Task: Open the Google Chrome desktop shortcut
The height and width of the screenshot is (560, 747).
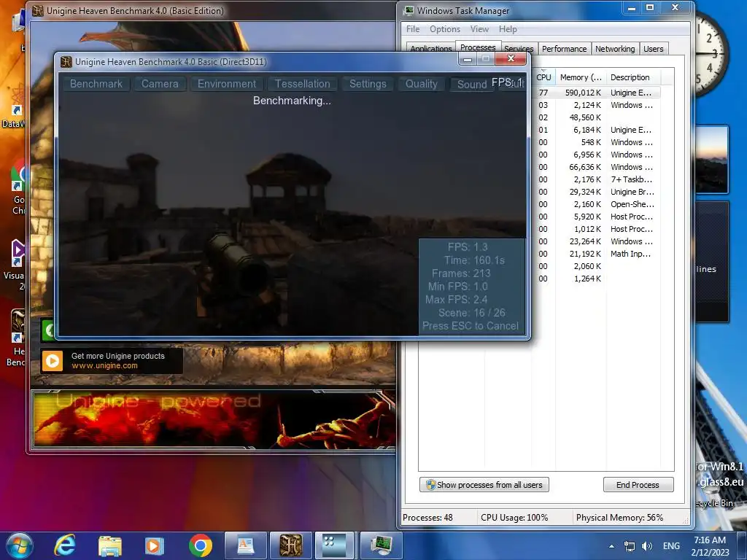Action: [18, 188]
